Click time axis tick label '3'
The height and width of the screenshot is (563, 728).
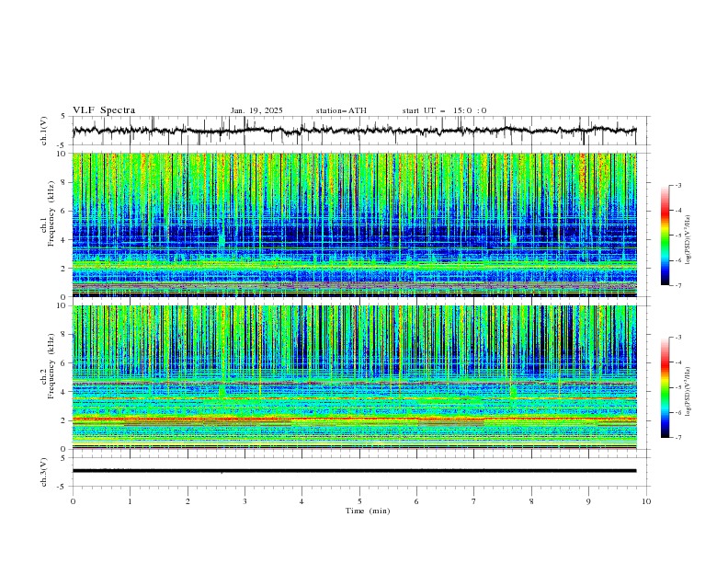[x=245, y=501]
